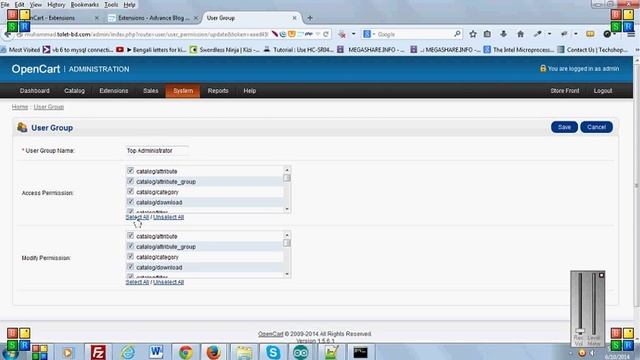Open the Bookmarks menu in Firefox
640x360 pixels.
tap(84, 4)
